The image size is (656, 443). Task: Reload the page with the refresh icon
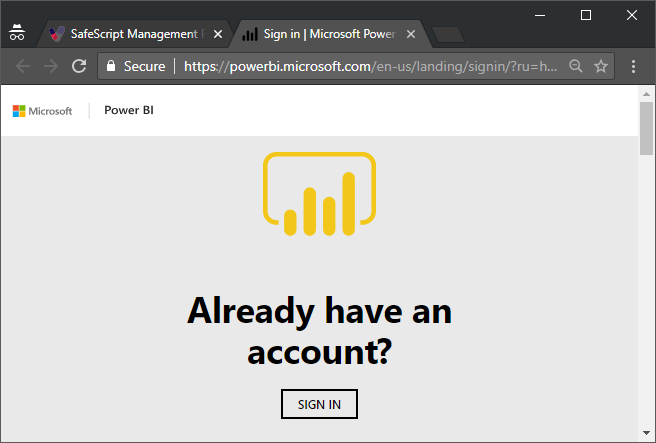pos(79,66)
